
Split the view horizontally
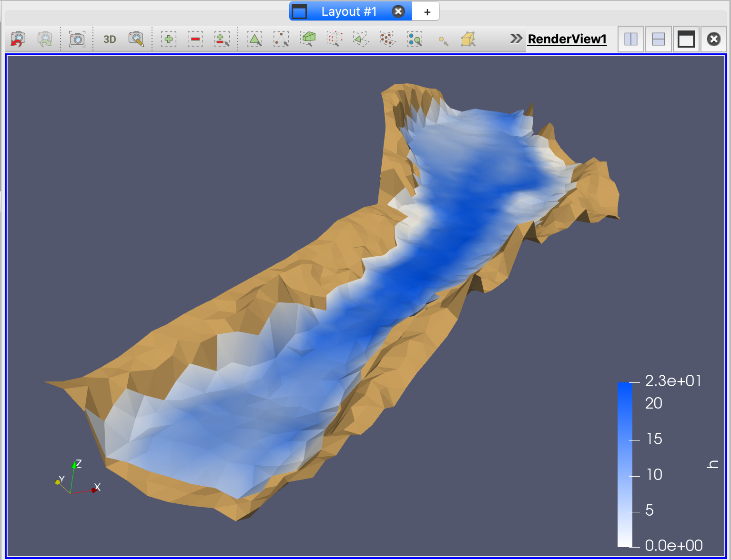click(631, 39)
